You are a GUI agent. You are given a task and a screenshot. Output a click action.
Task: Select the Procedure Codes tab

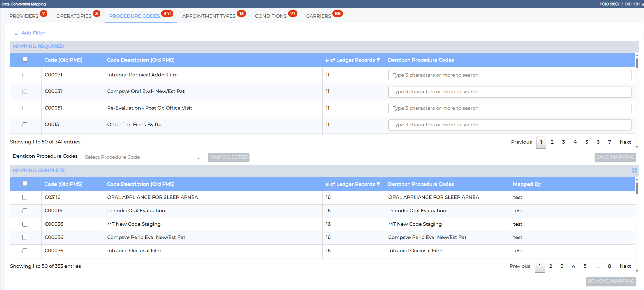coord(134,16)
